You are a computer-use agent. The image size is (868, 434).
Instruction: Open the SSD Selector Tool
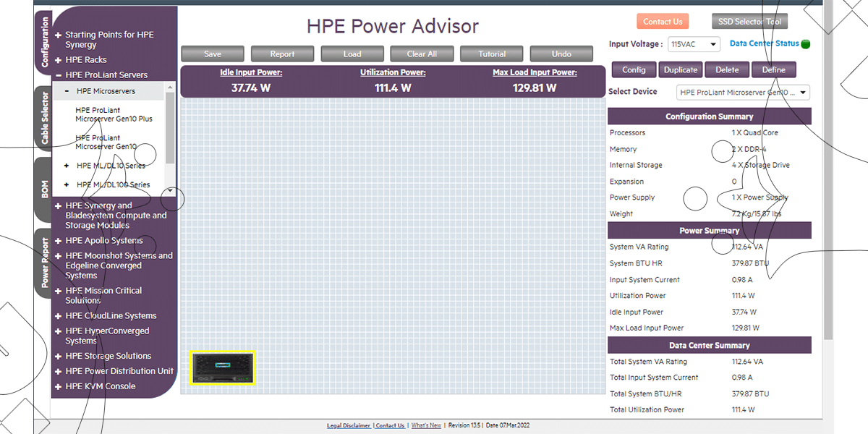pyautogui.click(x=749, y=22)
